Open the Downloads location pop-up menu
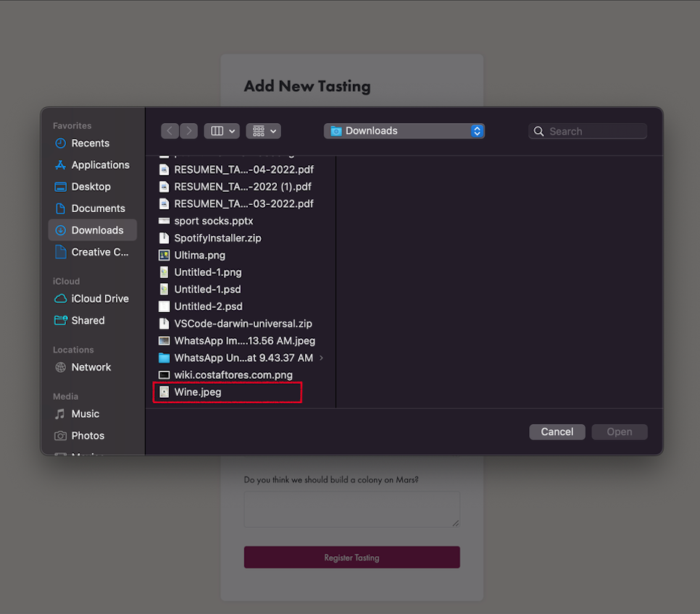Image resolution: width=700 pixels, height=614 pixels. (x=404, y=131)
